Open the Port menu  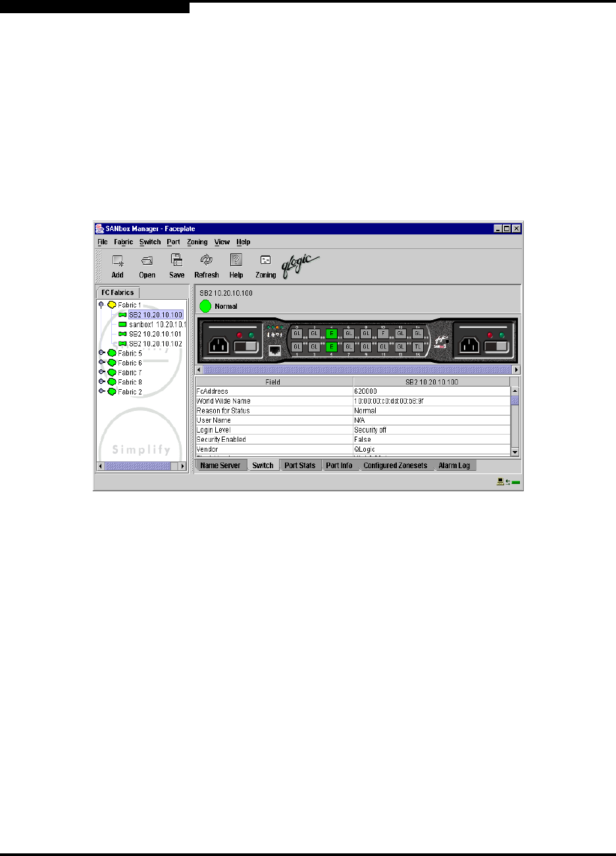pos(173,242)
